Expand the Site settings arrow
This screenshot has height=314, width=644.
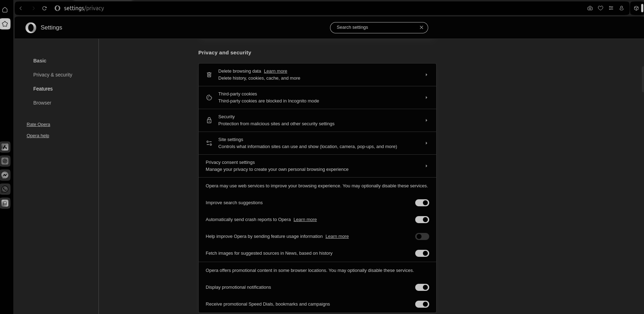click(426, 143)
